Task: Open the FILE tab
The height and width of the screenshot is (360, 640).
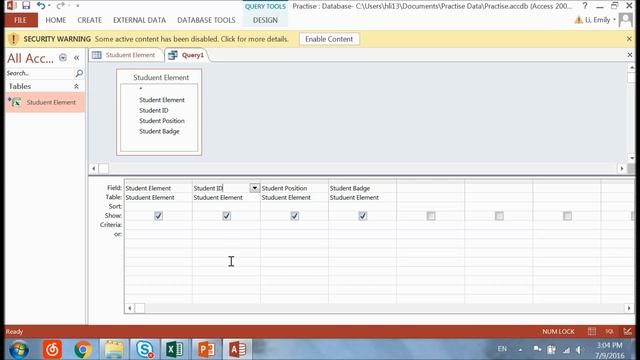Action: pyautogui.click(x=20, y=20)
